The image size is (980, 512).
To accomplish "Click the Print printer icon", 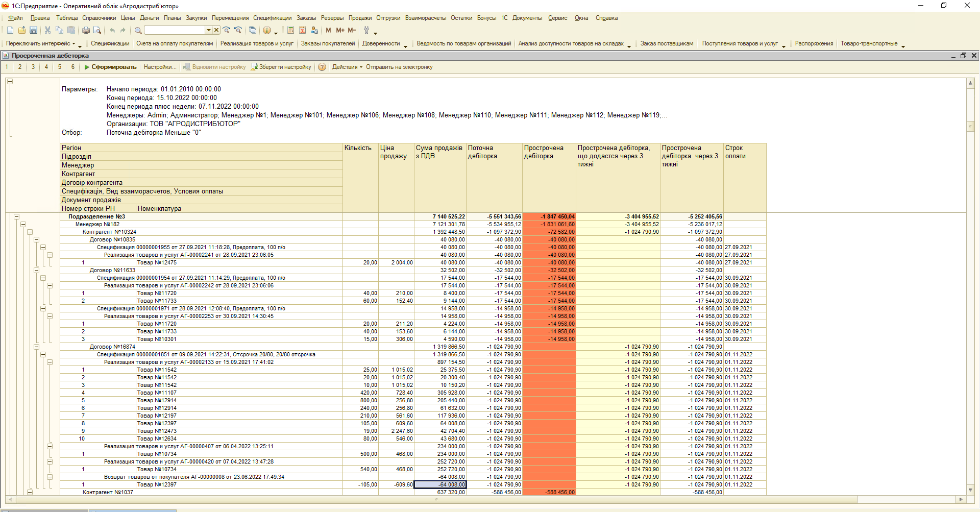I will coord(86,31).
